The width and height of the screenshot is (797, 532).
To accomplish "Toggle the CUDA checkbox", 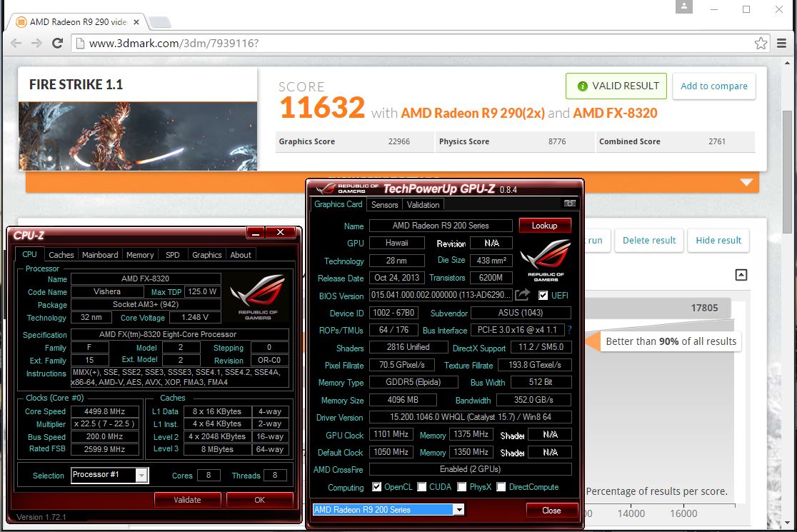I will (422, 487).
